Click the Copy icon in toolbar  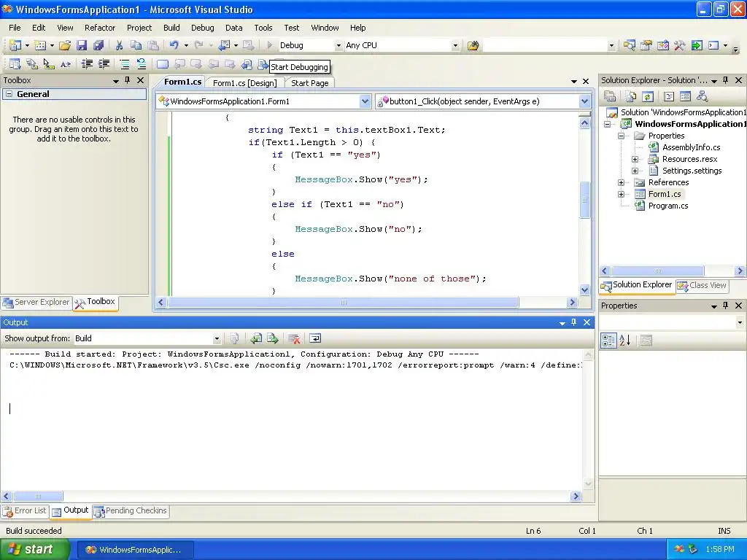click(136, 45)
